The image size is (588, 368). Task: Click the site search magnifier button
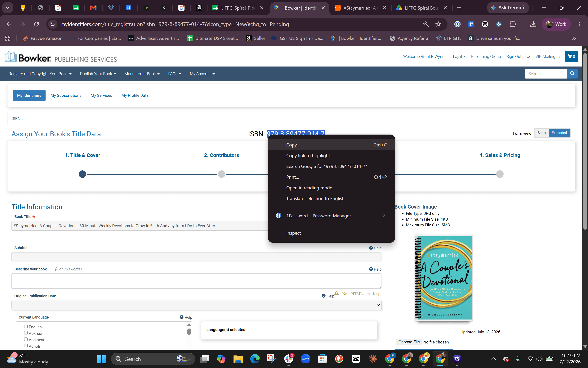click(572, 73)
